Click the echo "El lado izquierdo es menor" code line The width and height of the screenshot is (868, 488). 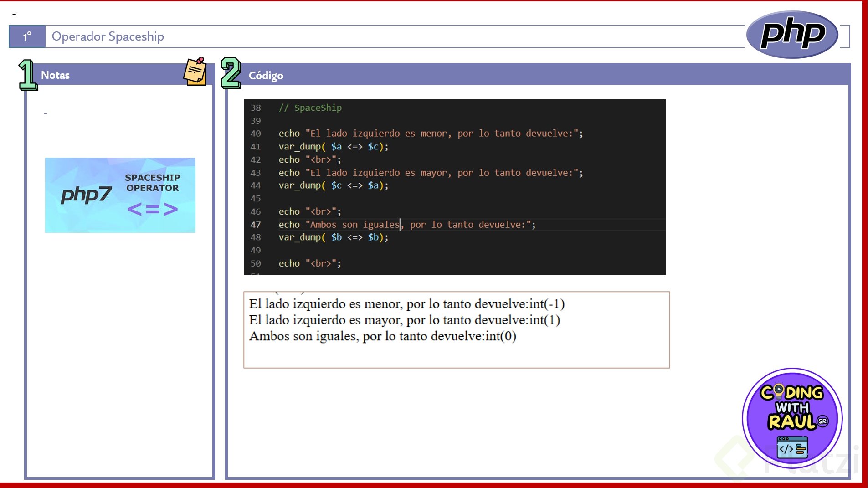click(431, 134)
